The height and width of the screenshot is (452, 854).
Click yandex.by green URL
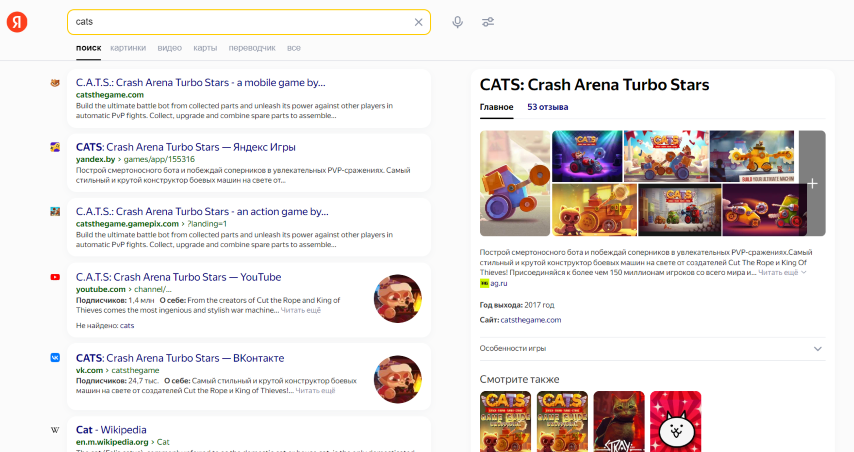pyautogui.click(x=95, y=160)
